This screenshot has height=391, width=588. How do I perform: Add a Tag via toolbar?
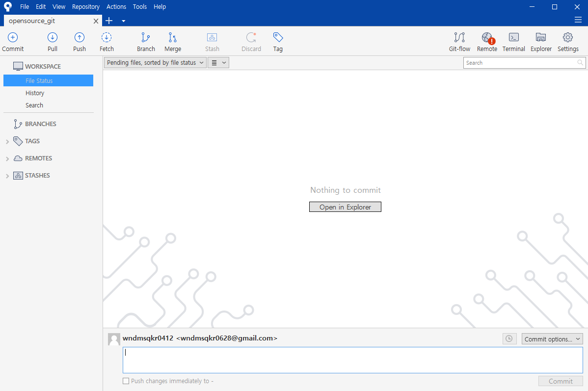pos(278,37)
